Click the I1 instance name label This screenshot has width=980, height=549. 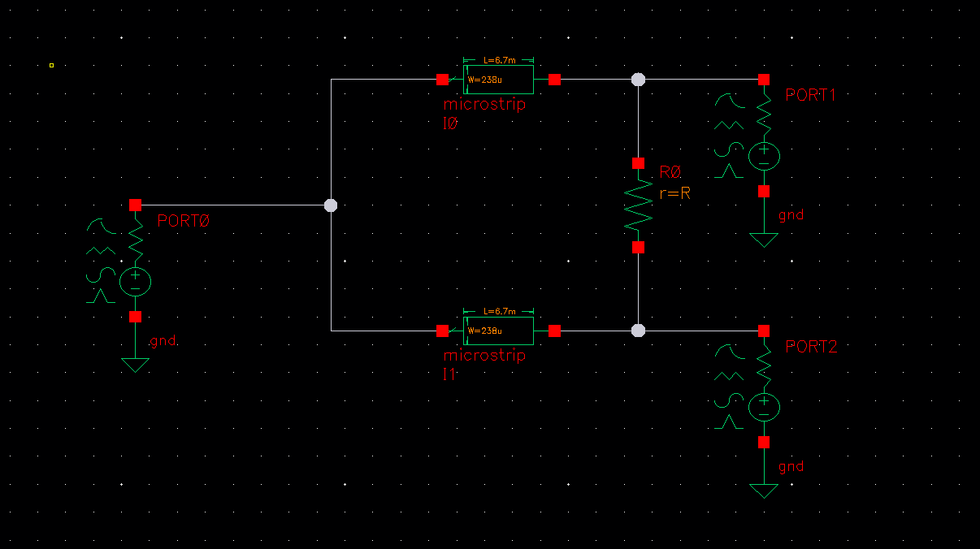pos(449,374)
